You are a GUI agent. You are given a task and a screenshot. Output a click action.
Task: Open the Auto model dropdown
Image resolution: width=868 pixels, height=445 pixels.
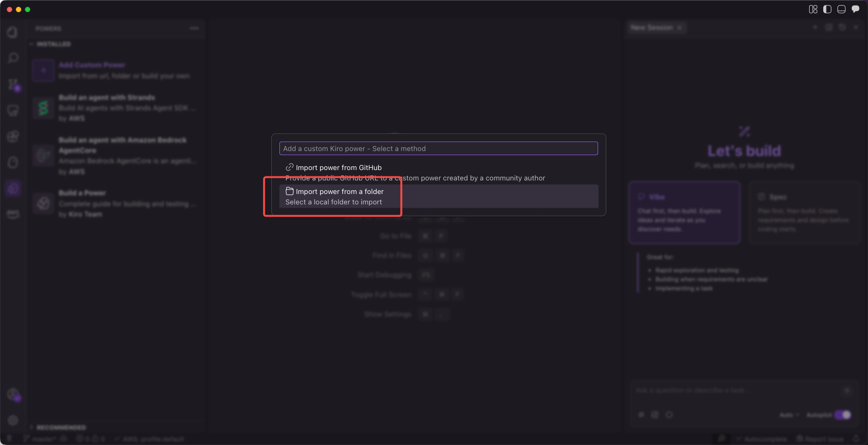pyautogui.click(x=789, y=415)
